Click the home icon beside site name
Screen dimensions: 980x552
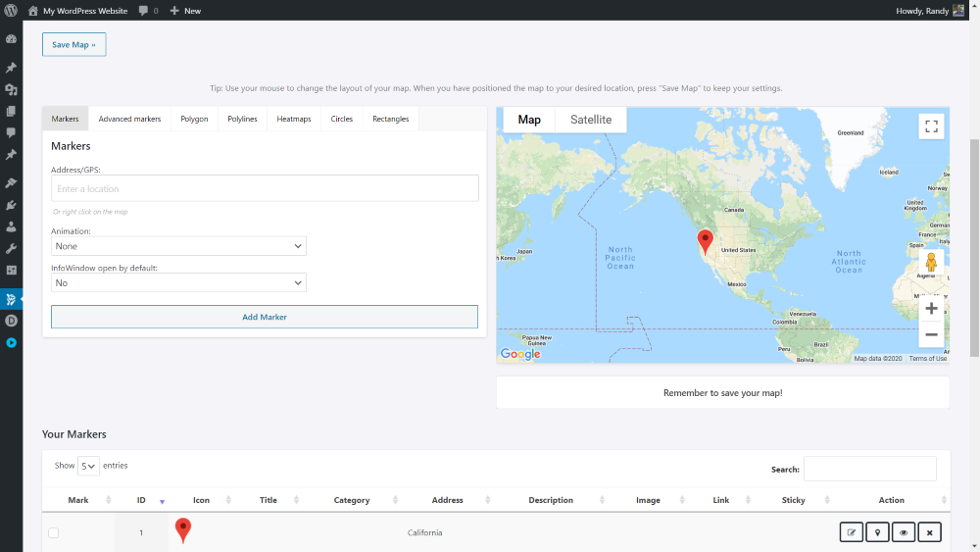click(33, 11)
